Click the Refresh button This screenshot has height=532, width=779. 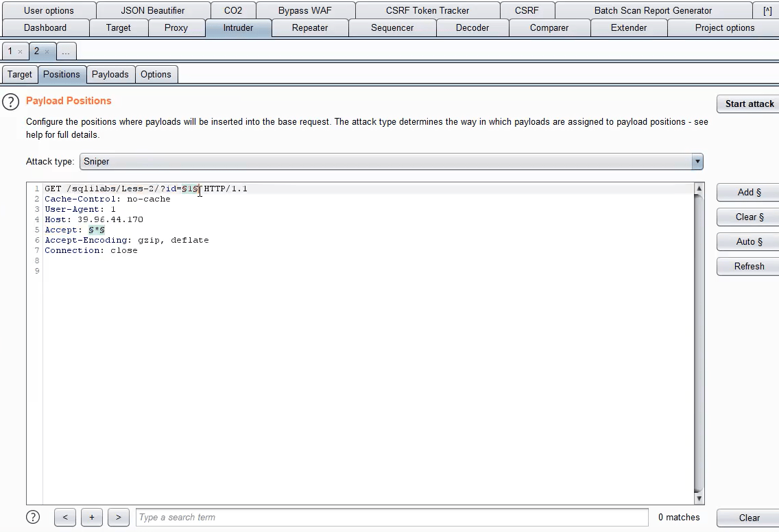[x=749, y=266]
